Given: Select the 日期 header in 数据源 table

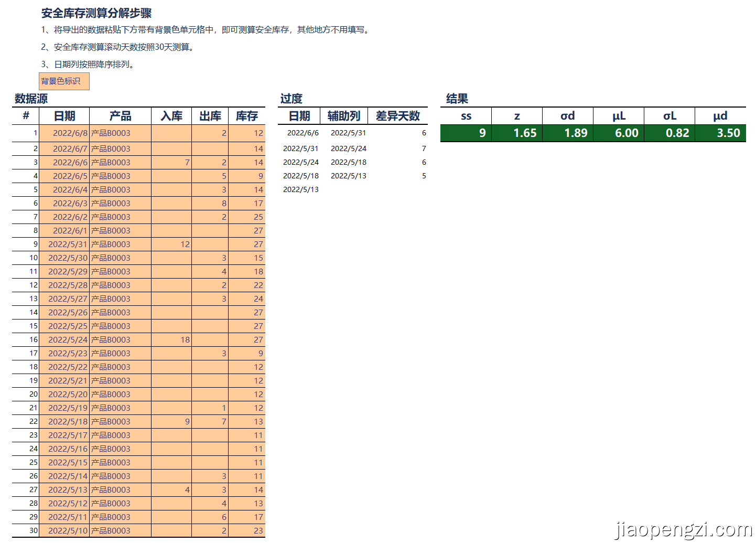Looking at the screenshot, I should [x=64, y=116].
